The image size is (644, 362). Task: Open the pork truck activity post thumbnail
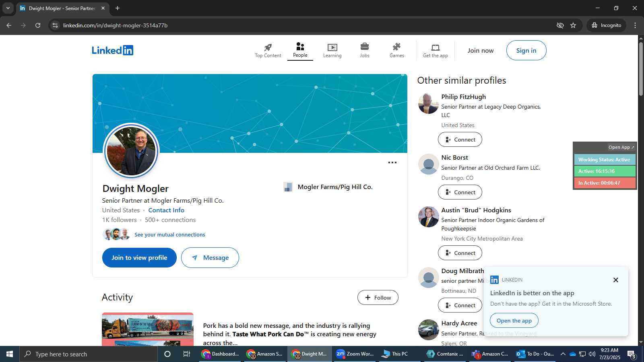147,329
